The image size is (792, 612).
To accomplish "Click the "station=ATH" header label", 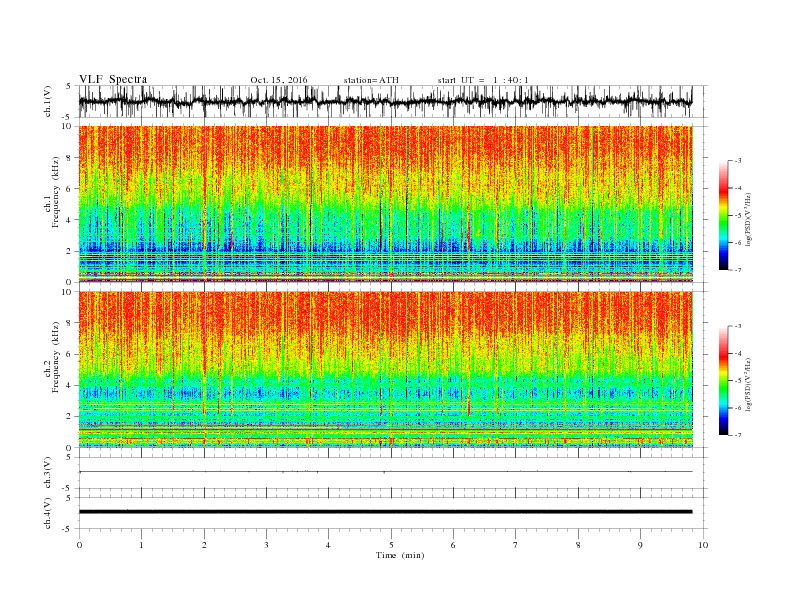I will (x=371, y=80).
